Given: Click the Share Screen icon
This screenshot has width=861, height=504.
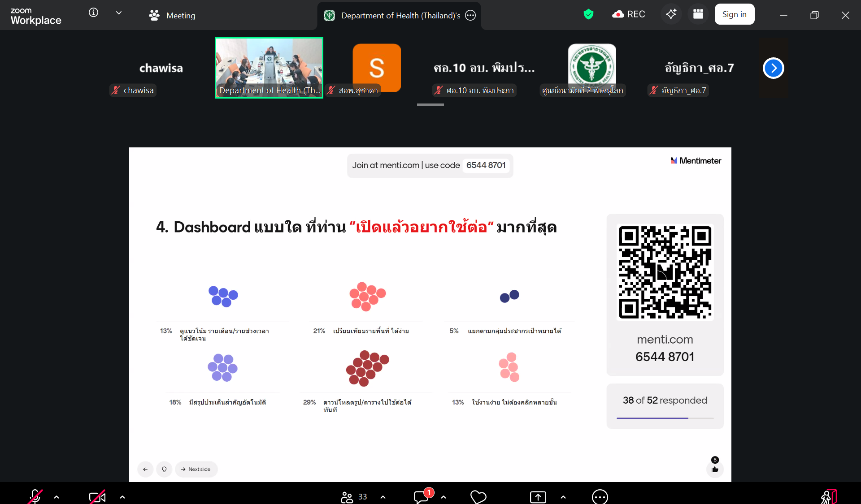Looking at the screenshot, I should click(538, 496).
